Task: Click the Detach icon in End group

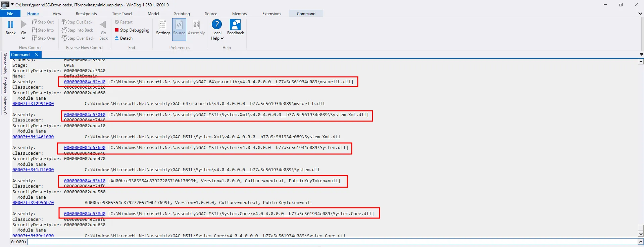Action: point(117,38)
